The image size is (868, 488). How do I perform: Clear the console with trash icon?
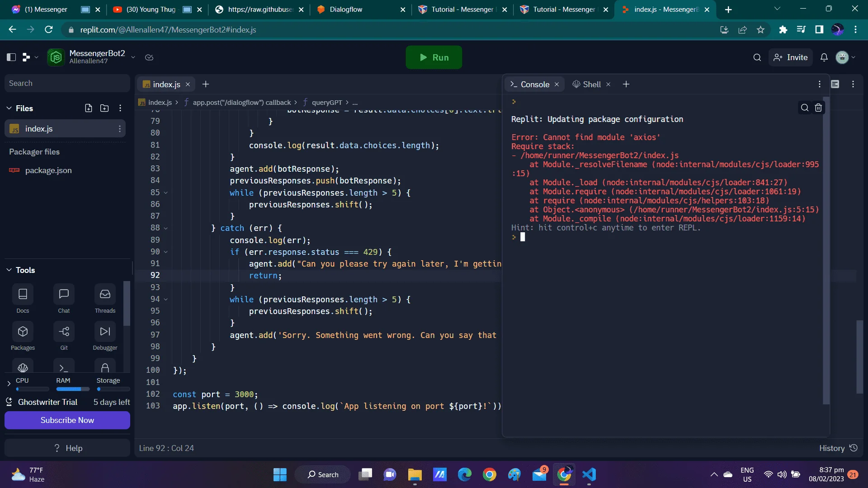818,108
